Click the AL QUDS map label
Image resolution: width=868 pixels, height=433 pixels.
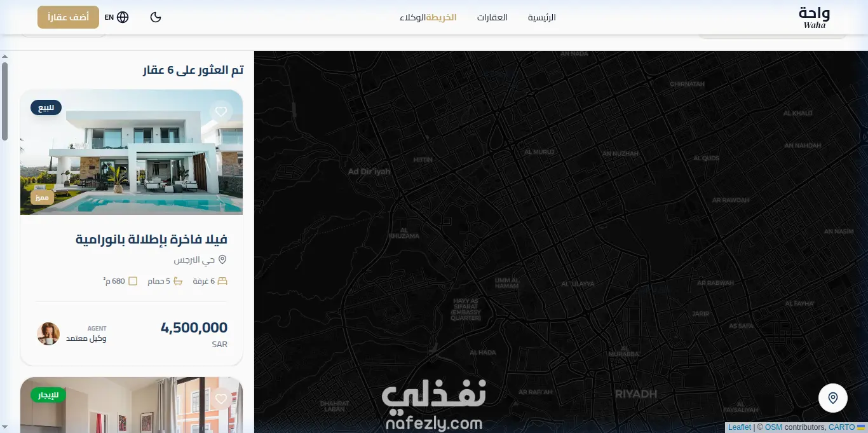click(706, 158)
